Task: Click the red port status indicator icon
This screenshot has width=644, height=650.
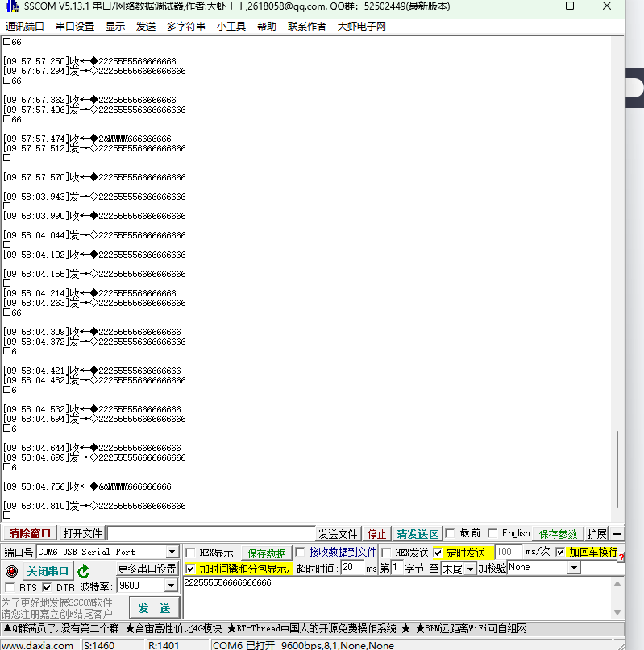Action: tap(11, 572)
